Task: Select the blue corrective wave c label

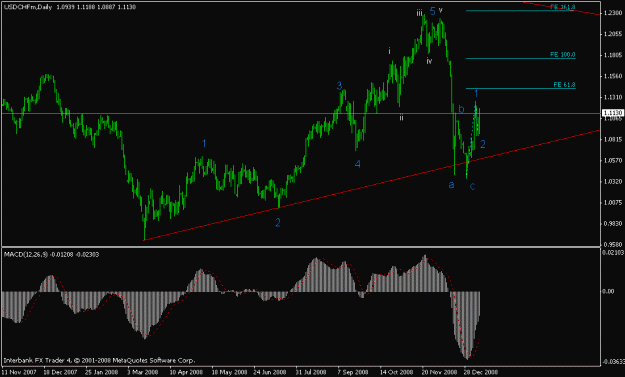Action: coord(472,186)
